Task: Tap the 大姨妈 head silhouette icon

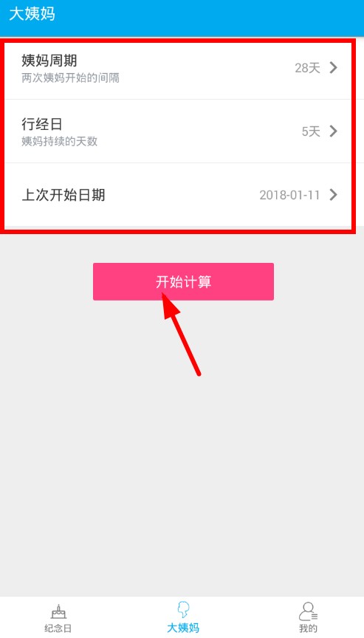Action: pos(183,611)
